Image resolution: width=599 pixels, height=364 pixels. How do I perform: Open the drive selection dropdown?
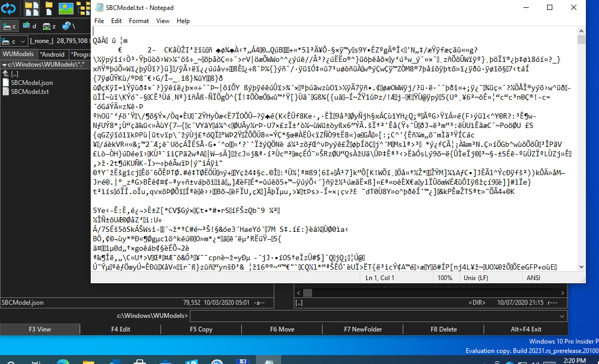(24, 41)
